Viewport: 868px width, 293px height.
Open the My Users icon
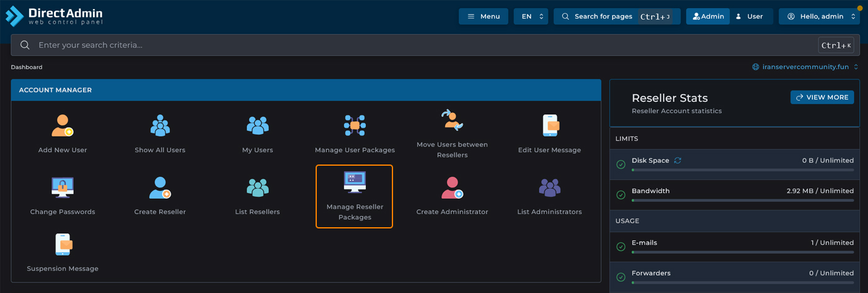point(257,125)
